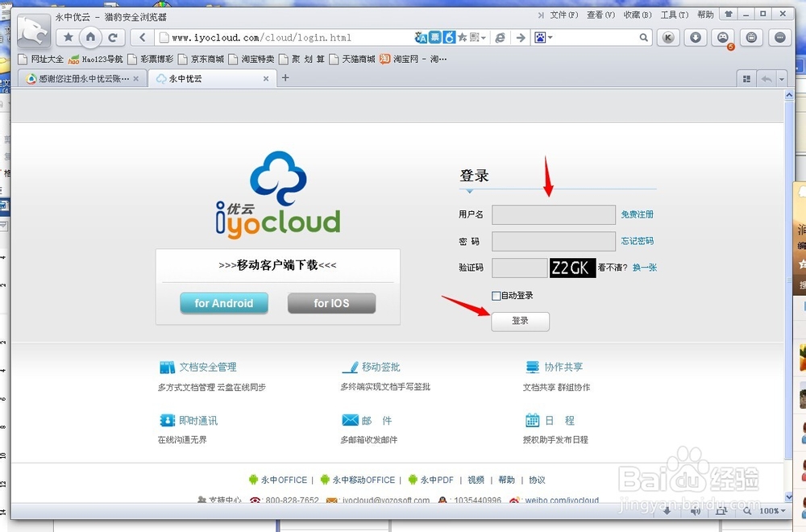The width and height of the screenshot is (806, 532).
Task: Open favorites with the star toolbar button
Action: tap(68, 37)
